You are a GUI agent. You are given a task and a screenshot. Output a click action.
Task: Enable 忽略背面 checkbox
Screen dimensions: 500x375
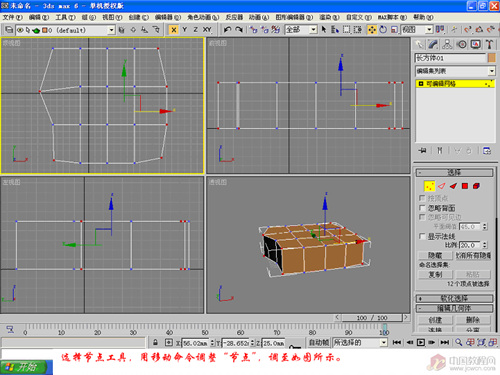point(422,208)
